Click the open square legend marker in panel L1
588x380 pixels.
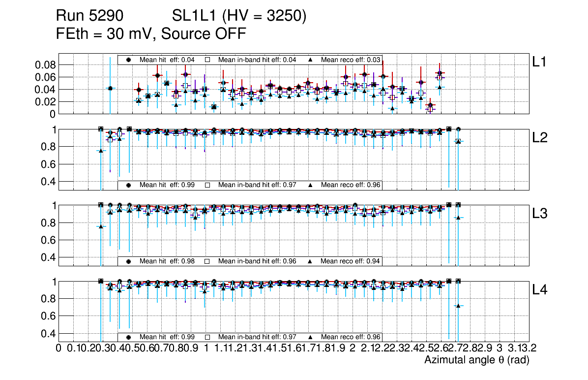pyautogui.click(x=207, y=60)
